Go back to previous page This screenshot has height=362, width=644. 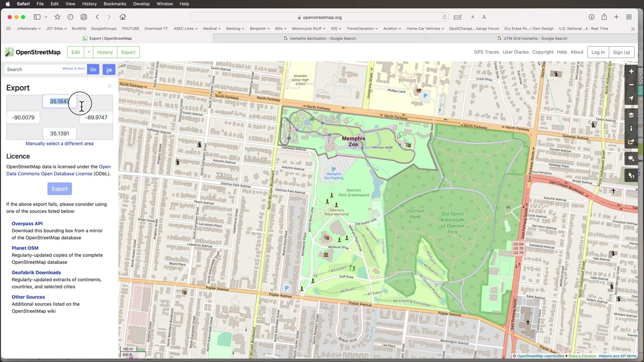[x=97, y=17]
